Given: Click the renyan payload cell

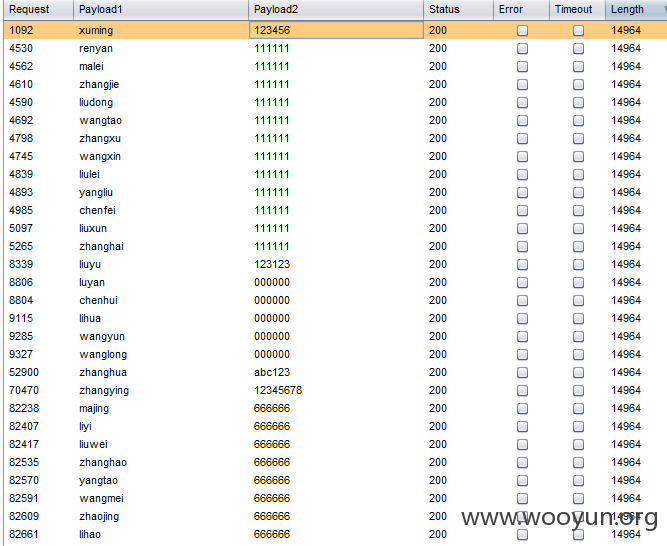Looking at the screenshot, I should [x=96, y=48].
